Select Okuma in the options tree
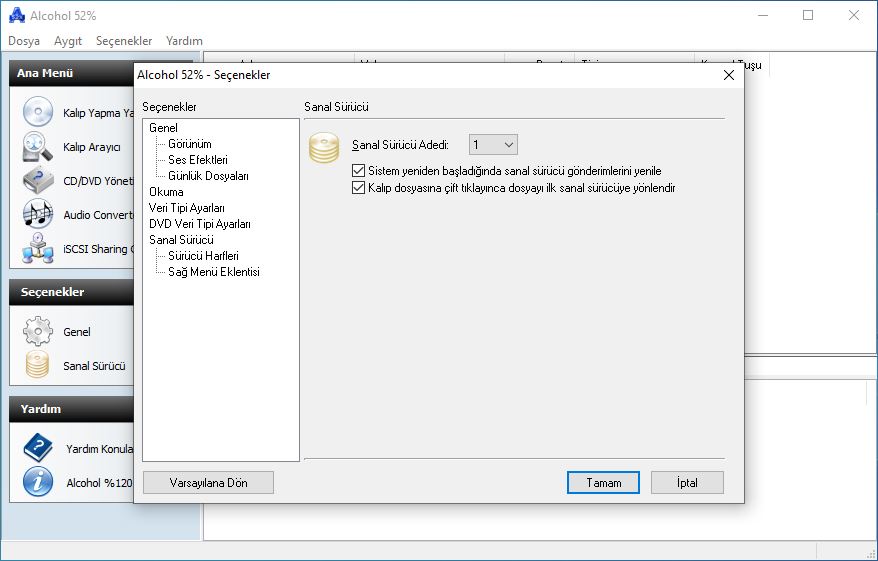 coord(166,191)
